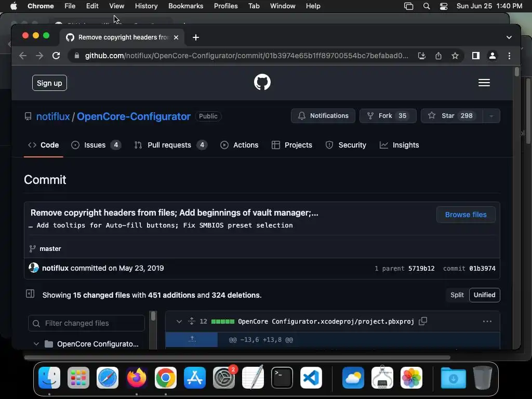Select the Split diff view

coord(457,295)
